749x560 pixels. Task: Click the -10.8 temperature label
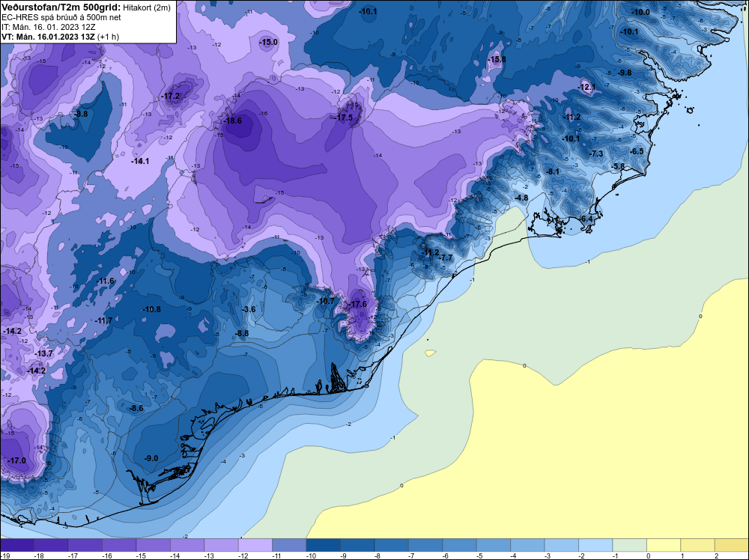point(151,309)
